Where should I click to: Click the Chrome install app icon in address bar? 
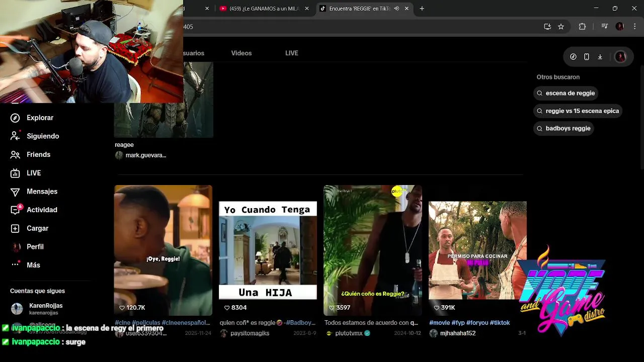coord(547,27)
